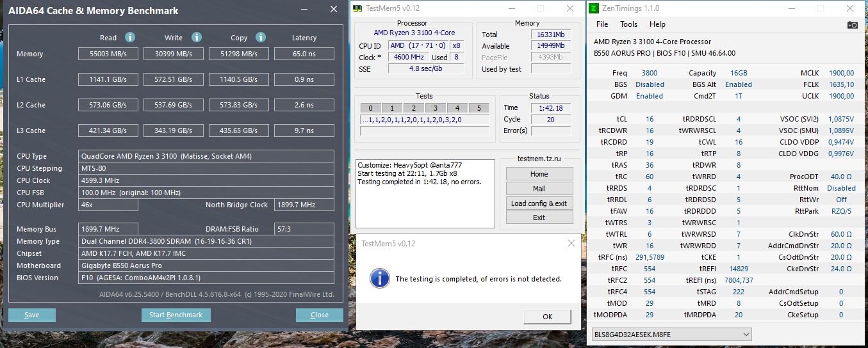Click the Memory Latency value 65.0 ns

(304, 54)
